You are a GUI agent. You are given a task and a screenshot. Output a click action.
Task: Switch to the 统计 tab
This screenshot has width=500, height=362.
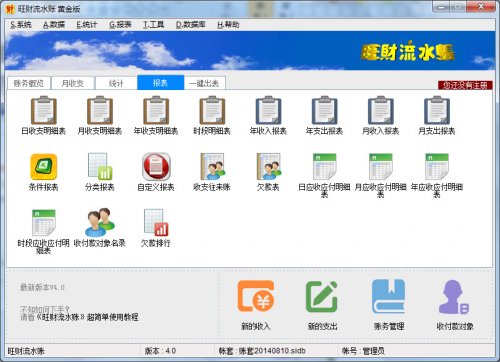[116, 83]
